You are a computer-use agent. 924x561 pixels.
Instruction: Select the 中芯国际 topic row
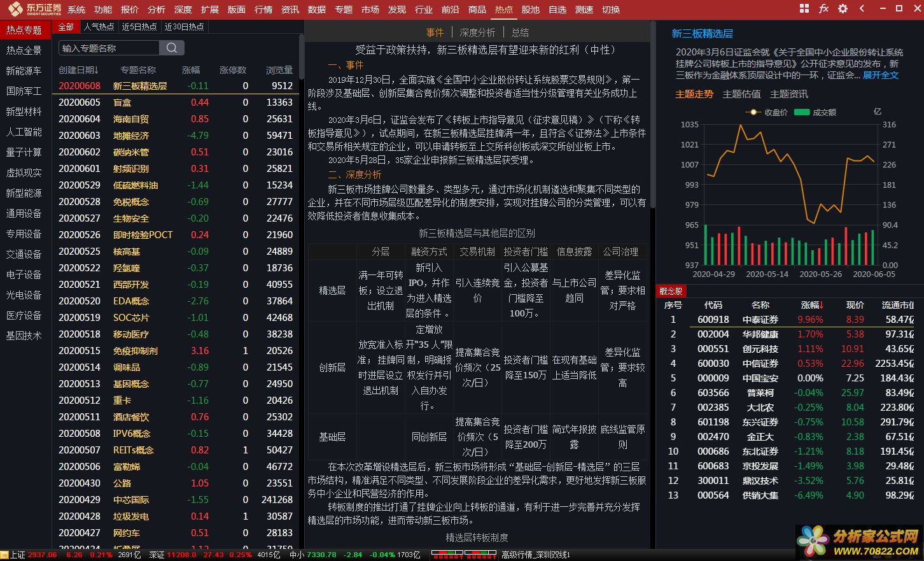click(x=176, y=500)
